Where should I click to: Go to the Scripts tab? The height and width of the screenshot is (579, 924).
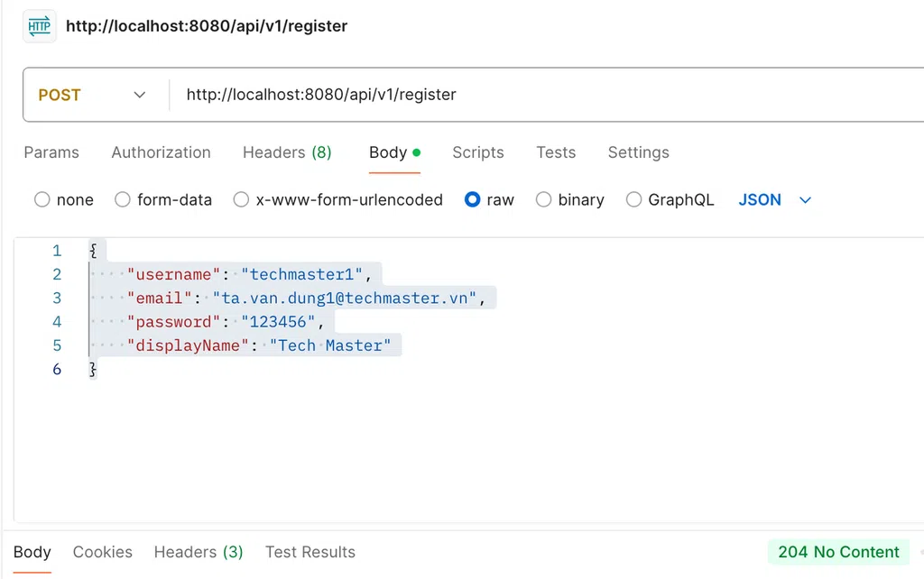[x=478, y=152]
